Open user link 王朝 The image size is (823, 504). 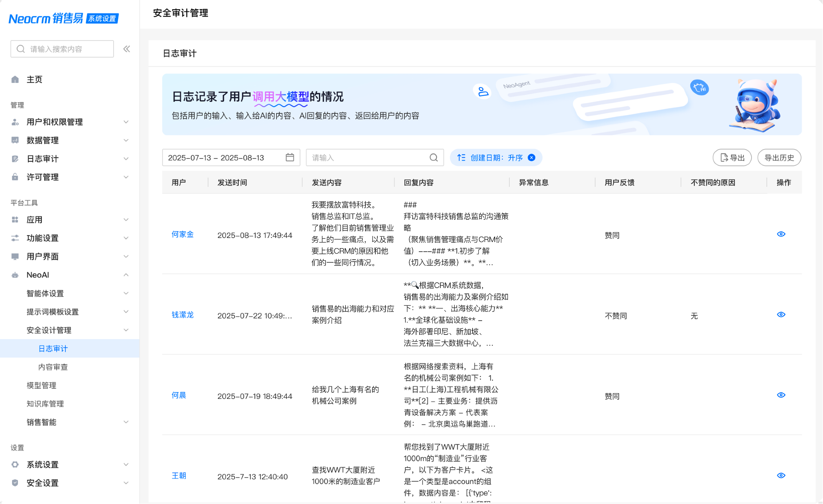pyautogui.click(x=178, y=476)
